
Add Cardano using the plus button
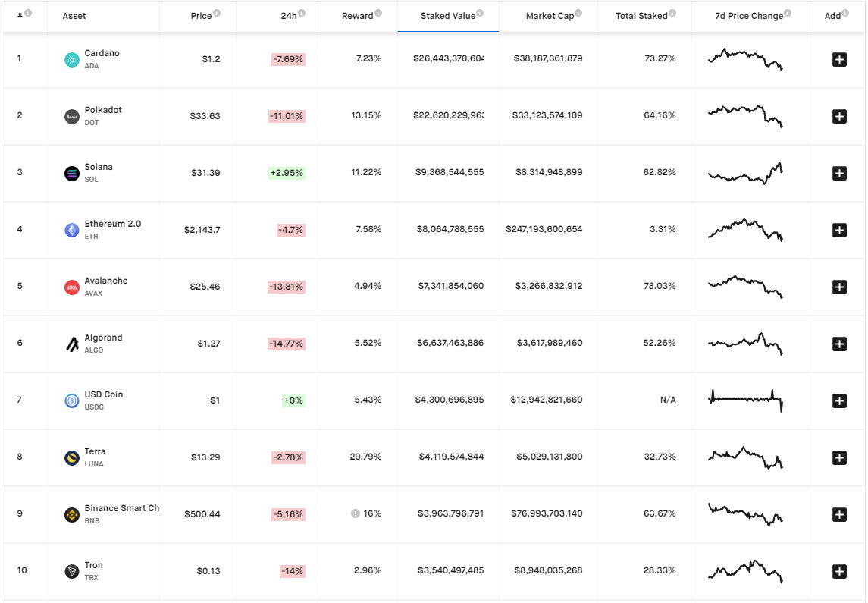(839, 60)
